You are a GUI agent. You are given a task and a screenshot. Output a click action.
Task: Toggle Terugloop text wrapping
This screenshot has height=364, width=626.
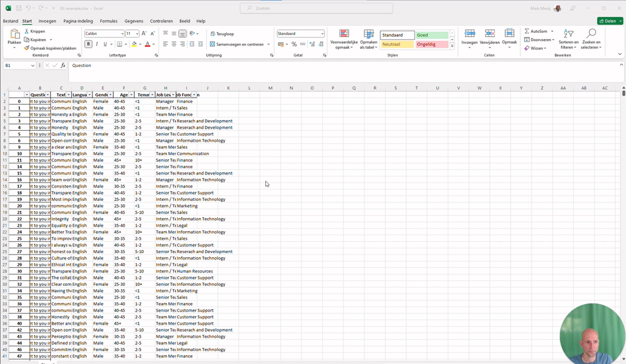pyautogui.click(x=222, y=34)
